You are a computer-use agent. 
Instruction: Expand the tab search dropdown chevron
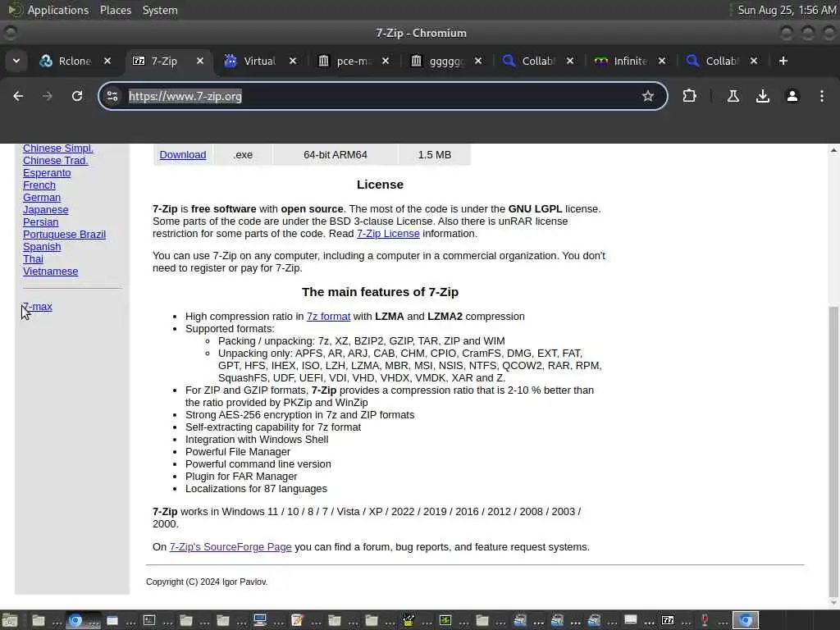tap(16, 61)
